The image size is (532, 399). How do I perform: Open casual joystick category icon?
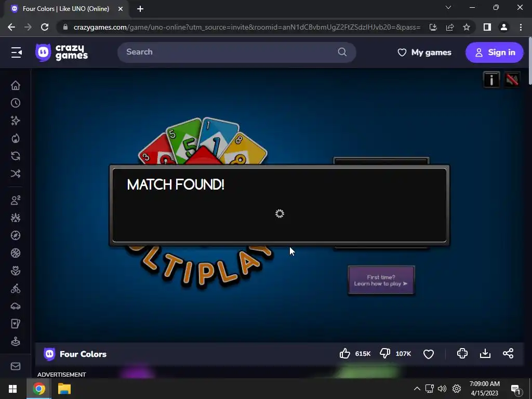tap(16, 341)
